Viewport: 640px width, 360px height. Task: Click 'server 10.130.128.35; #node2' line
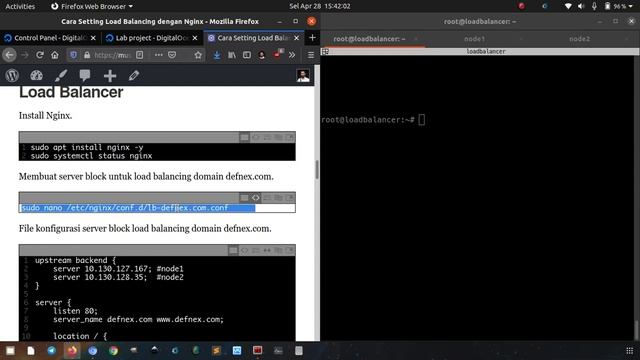pos(118,277)
